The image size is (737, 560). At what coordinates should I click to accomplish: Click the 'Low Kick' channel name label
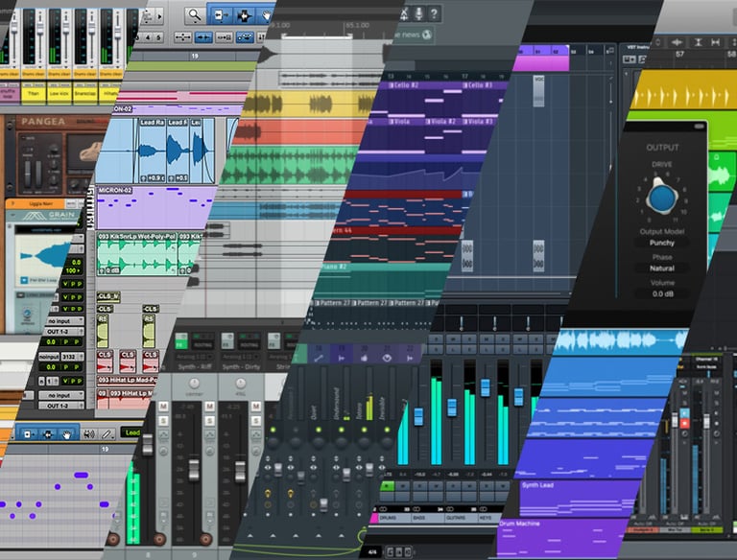click(x=59, y=93)
